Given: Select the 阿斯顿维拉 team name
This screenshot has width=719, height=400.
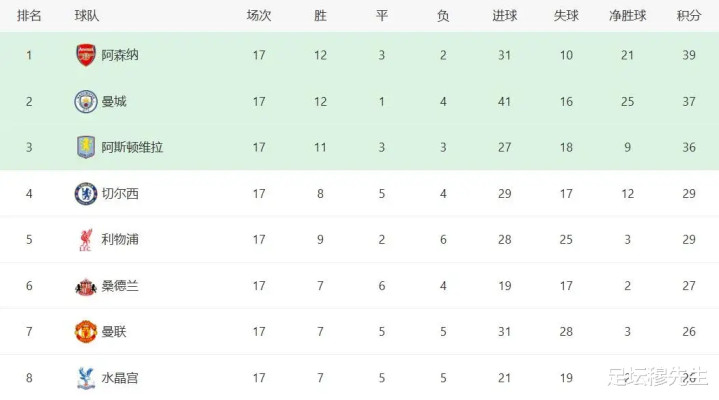Looking at the screenshot, I should point(132,147).
